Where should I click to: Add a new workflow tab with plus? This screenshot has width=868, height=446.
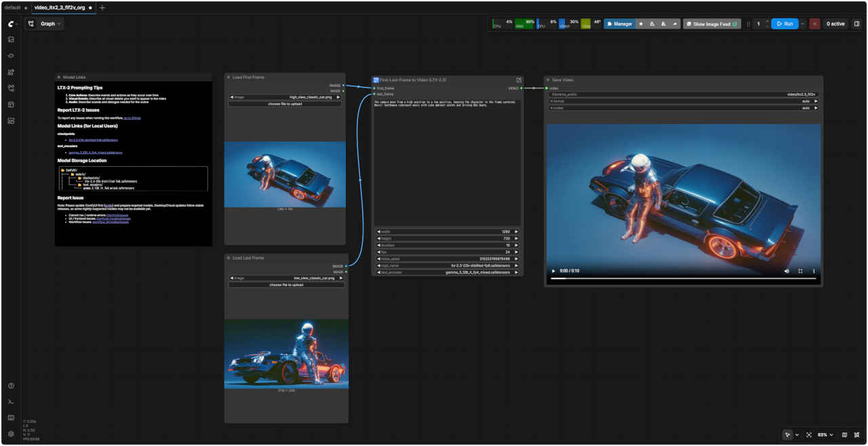102,7
